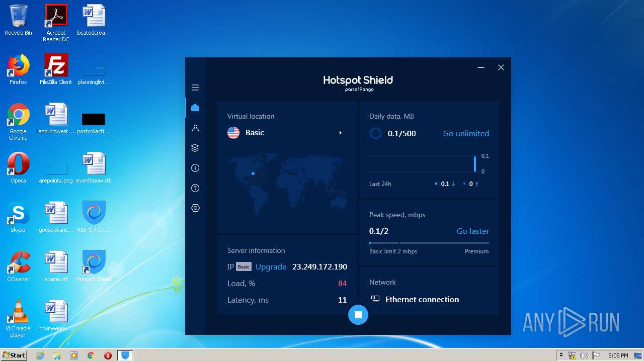Select the HSS-9.7.0 installer desktop icon

(x=94, y=217)
